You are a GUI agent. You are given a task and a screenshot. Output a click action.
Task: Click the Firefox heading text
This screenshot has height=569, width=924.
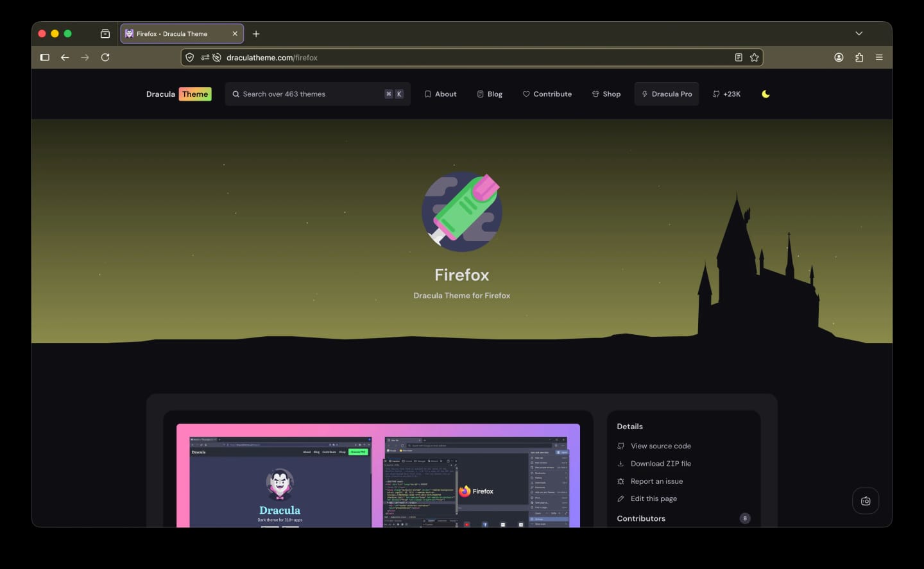(x=462, y=275)
